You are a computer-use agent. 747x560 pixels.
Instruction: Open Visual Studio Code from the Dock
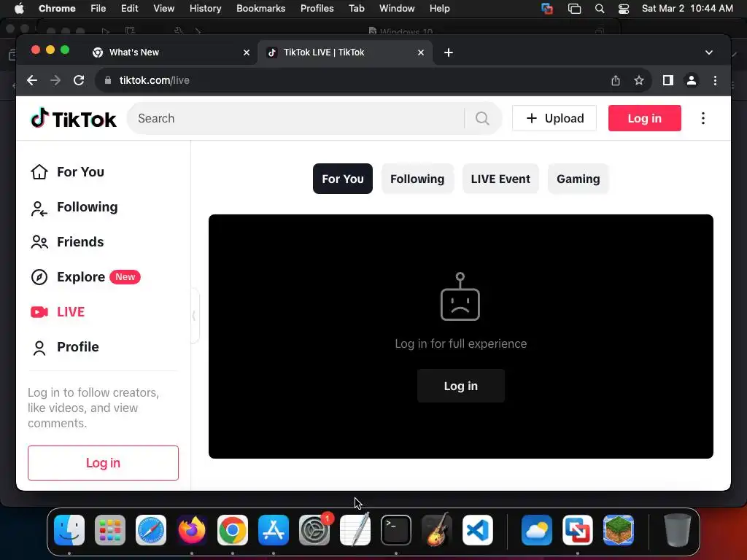(478, 530)
